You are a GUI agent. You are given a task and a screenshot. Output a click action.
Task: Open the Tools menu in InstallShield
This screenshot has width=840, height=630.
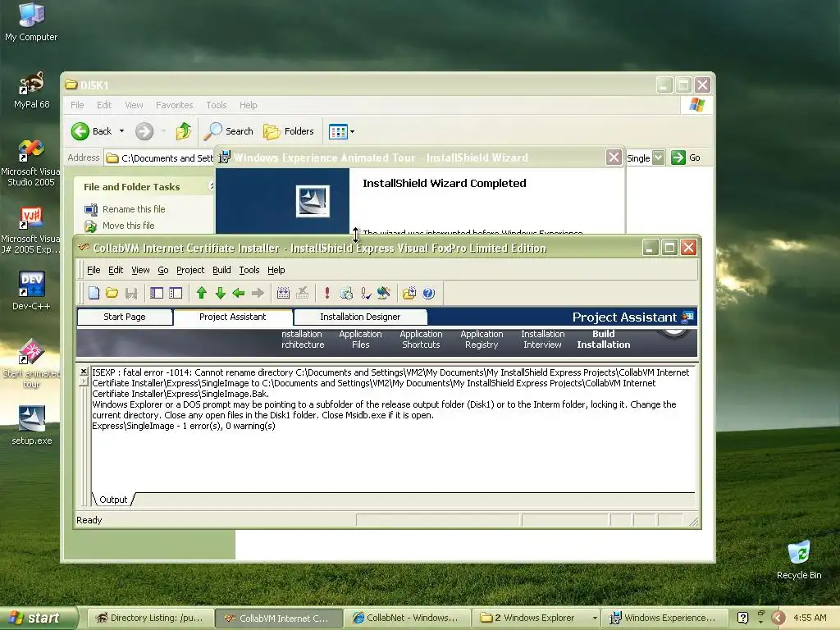coord(249,270)
